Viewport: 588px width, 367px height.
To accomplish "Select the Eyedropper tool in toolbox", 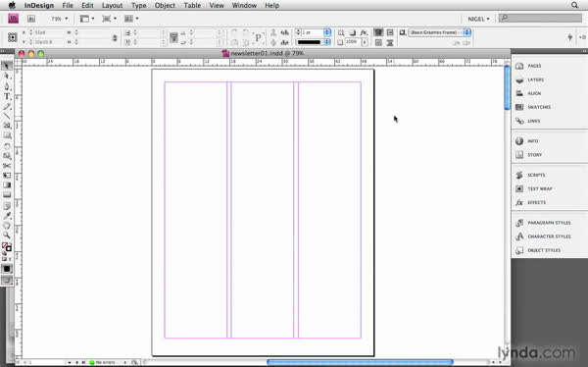I will tap(7, 216).
